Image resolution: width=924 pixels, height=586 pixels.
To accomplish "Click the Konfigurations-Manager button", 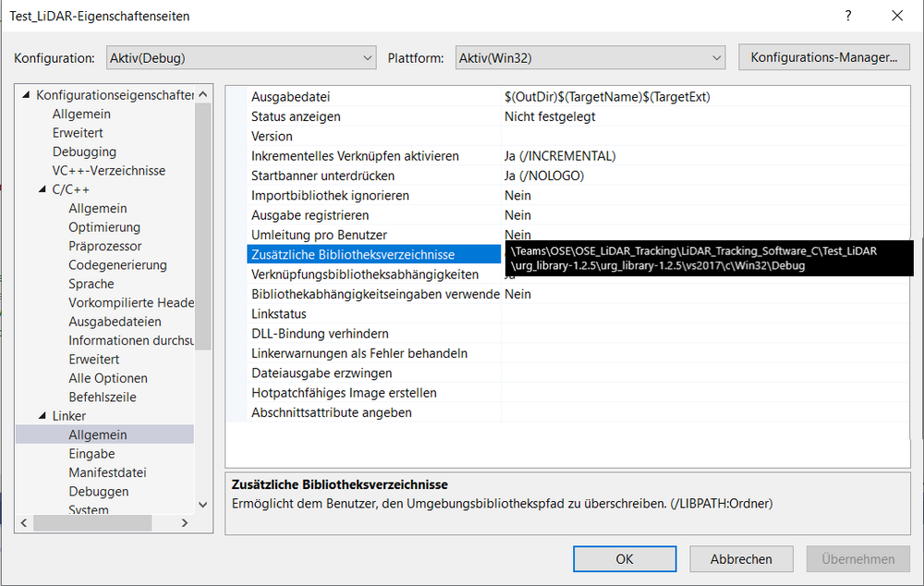I will click(x=823, y=57).
